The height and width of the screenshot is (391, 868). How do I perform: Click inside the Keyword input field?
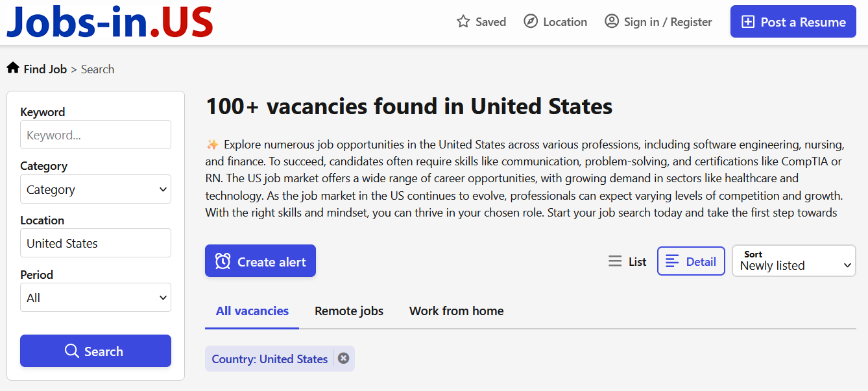click(95, 134)
